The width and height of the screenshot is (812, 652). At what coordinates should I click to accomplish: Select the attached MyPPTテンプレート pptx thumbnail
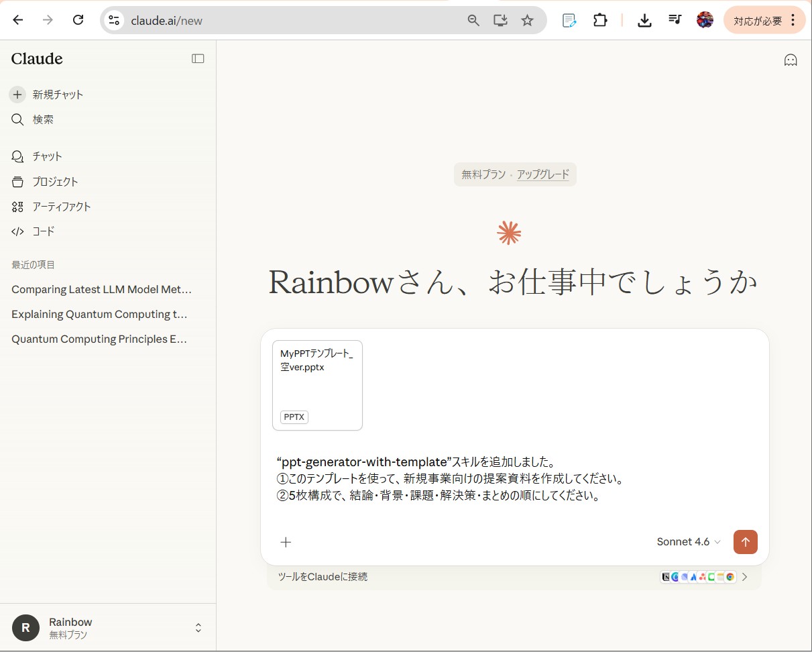click(317, 385)
